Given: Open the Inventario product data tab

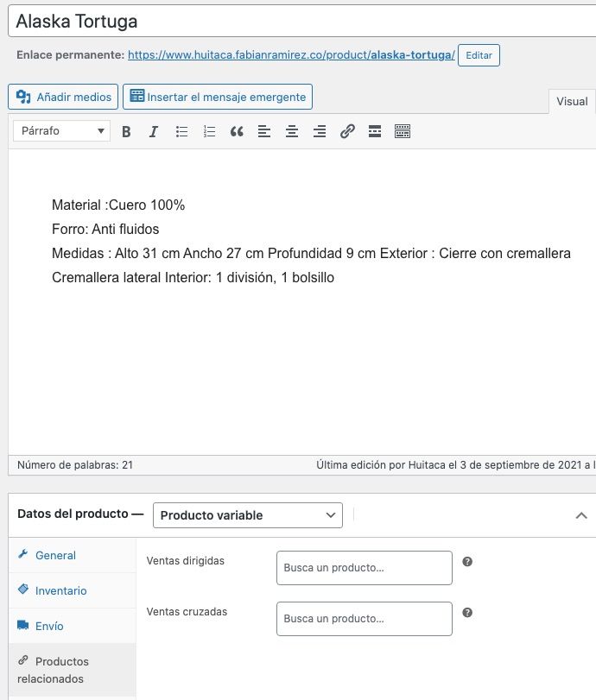Looking at the screenshot, I should click(x=72, y=590).
